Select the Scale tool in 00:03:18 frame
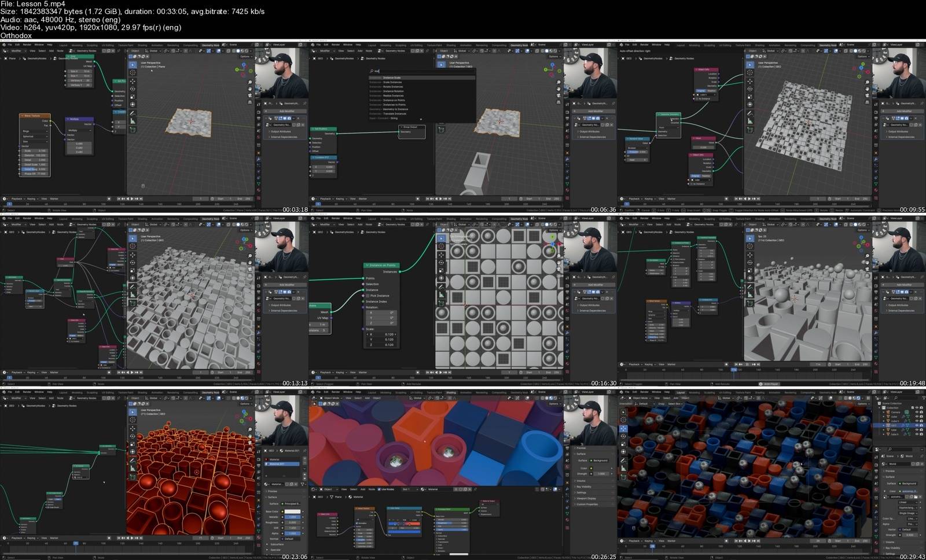Viewport: 926px width, 560px height. [133, 97]
